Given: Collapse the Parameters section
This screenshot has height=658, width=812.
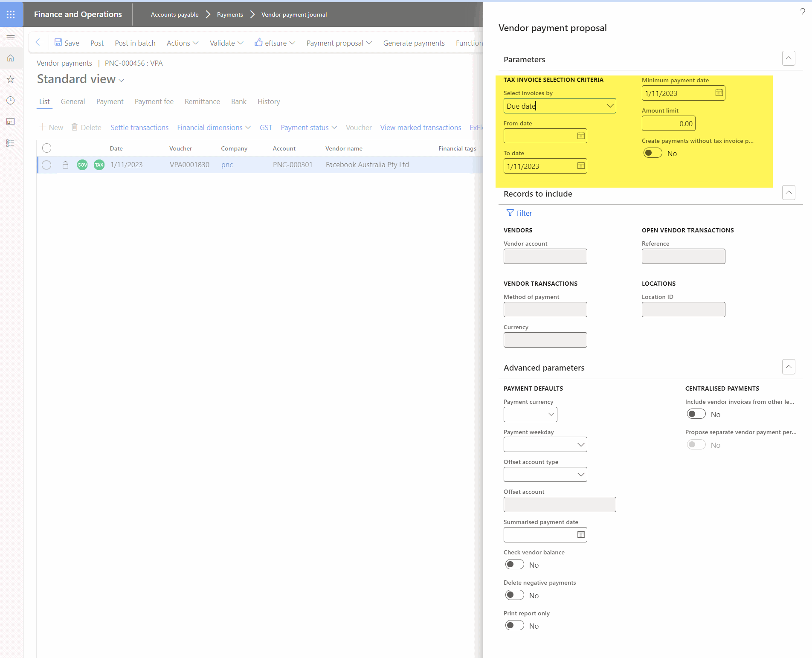Looking at the screenshot, I should click(789, 58).
